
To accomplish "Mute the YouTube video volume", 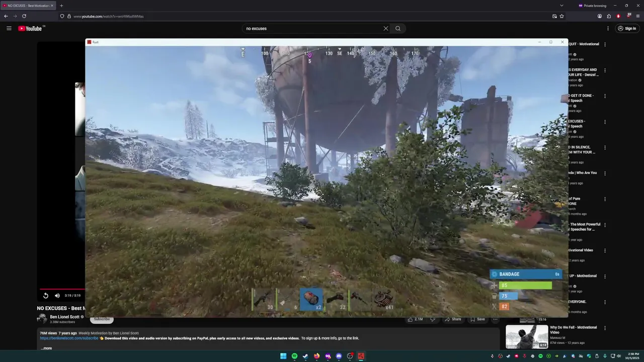I will pyautogui.click(x=57, y=296).
